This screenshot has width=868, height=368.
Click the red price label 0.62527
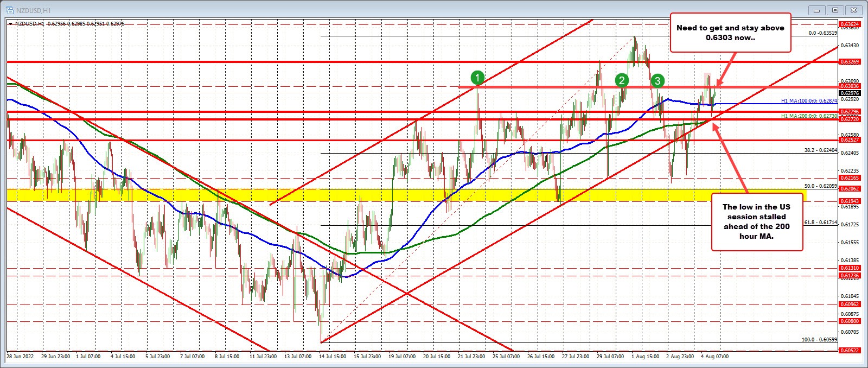point(850,140)
